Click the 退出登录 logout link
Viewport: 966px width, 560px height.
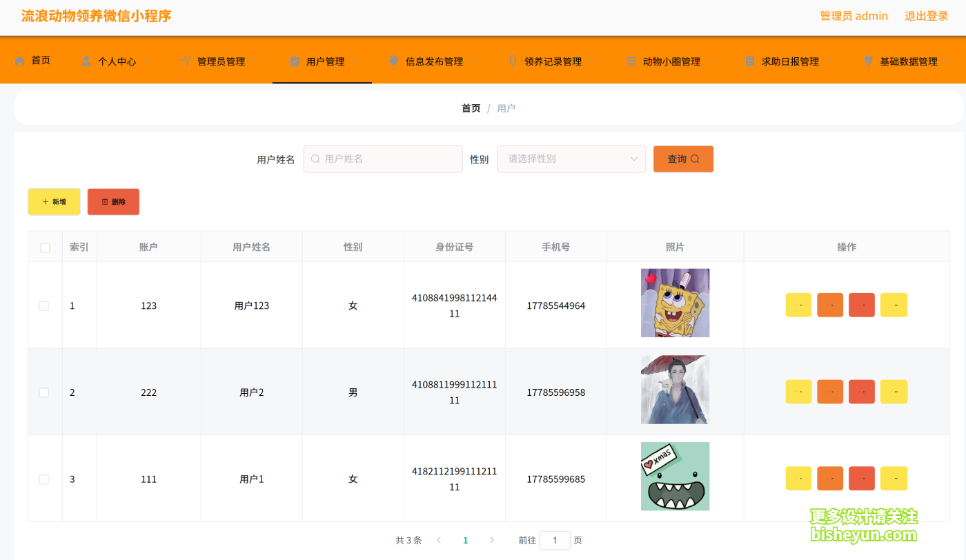point(926,16)
